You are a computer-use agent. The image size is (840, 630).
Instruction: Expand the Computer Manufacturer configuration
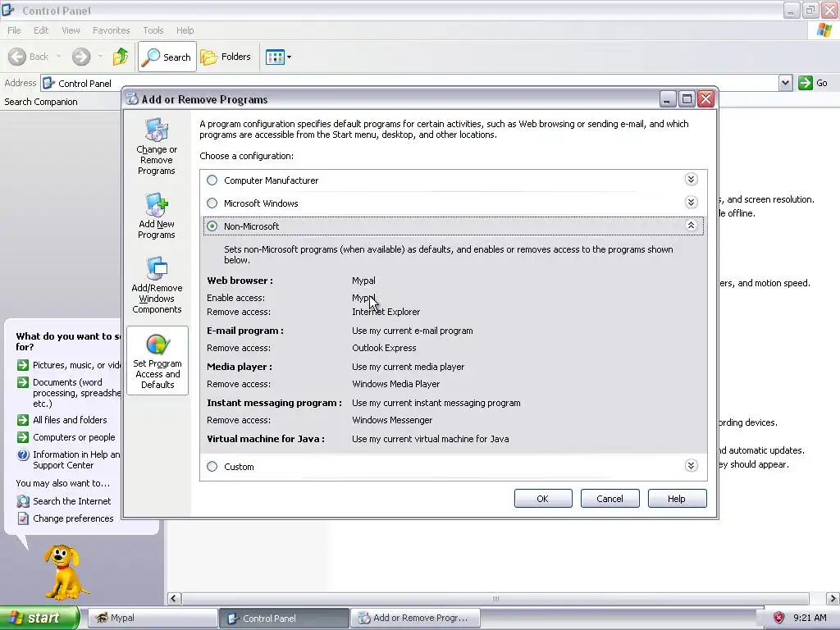point(691,179)
